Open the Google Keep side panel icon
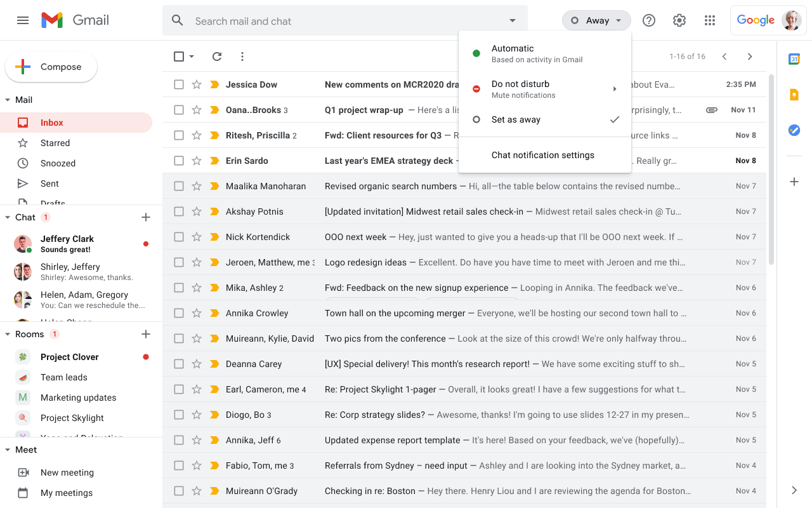This screenshot has width=812, height=508. 794,94
